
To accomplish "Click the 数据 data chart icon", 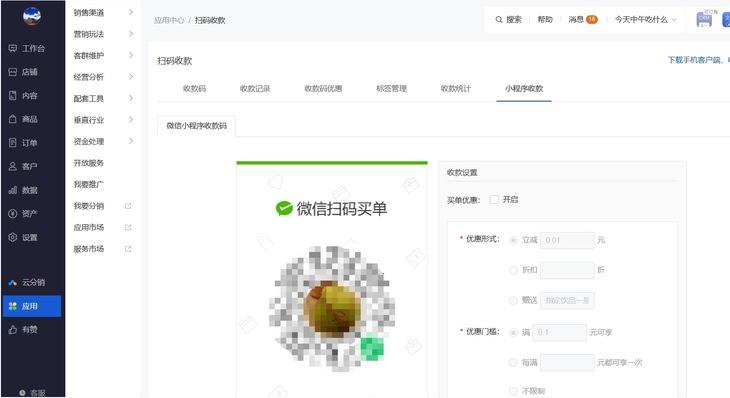I will tap(13, 190).
